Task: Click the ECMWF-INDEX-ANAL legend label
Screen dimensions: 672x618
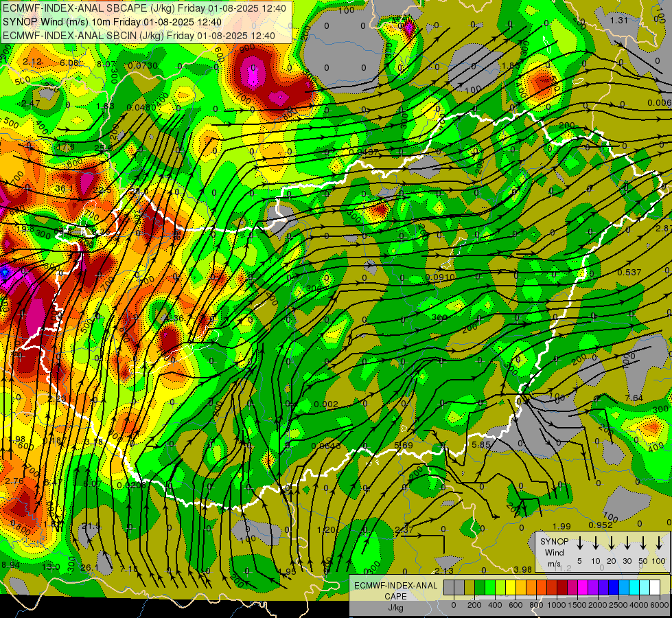Action: (x=396, y=586)
